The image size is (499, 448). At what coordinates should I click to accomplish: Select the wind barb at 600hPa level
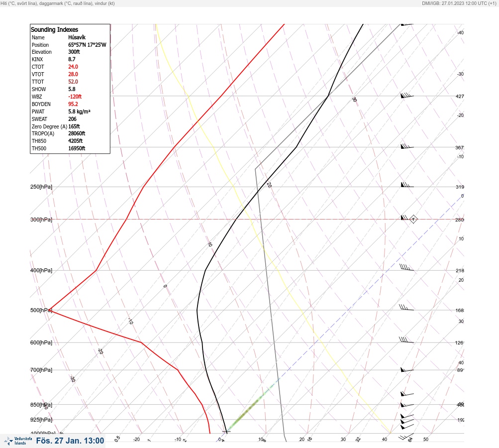pyautogui.click(x=406, y=340)
